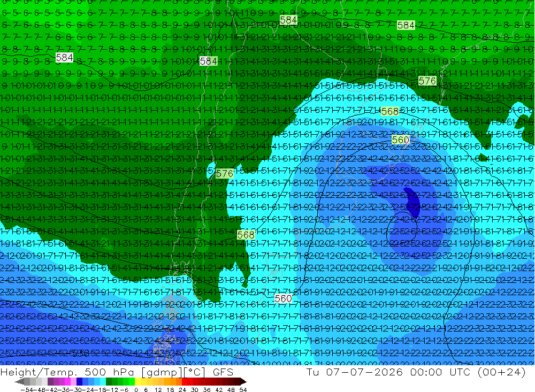Click the dark maroon right arrow of the color bar
Viewport: 535px width, 392px height.
pyautogui.click(x=243, y=382)
